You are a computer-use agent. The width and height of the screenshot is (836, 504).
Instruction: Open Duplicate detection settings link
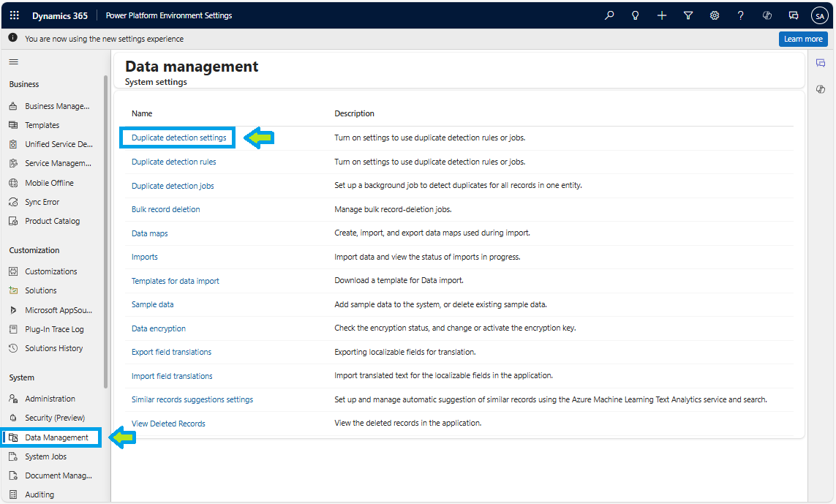179,138
